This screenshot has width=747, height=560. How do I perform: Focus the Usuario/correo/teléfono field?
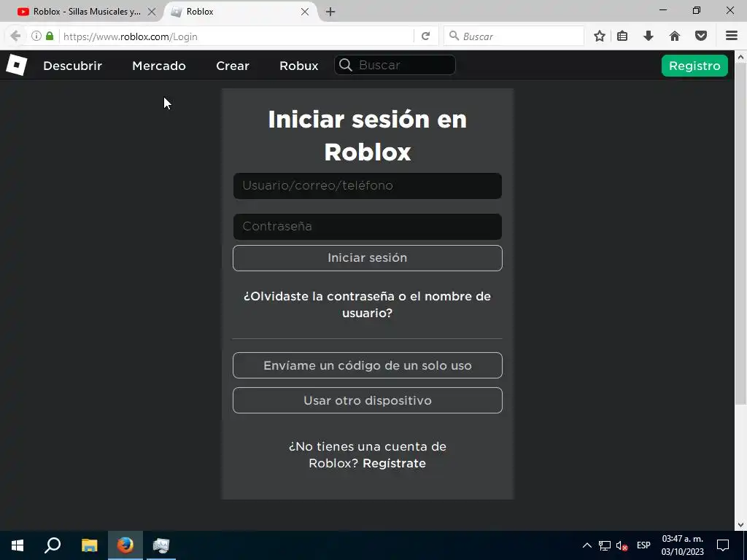[368, 186]
